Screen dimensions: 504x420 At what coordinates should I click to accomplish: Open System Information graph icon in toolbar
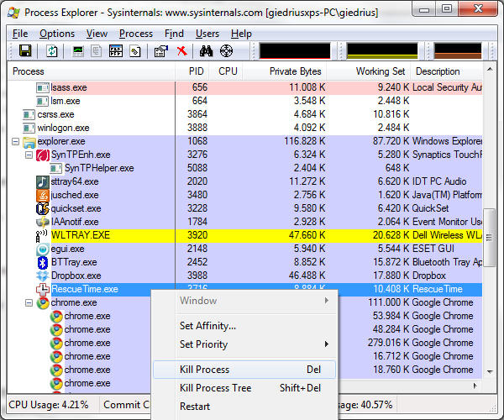pos(78,51)
